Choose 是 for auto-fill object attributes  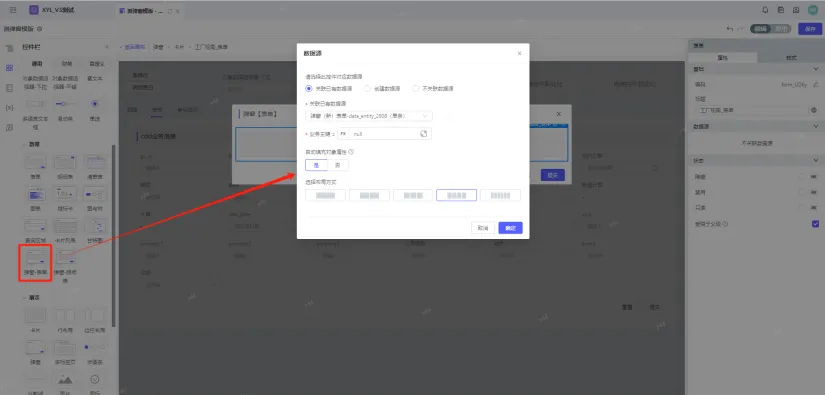(316, 165)
